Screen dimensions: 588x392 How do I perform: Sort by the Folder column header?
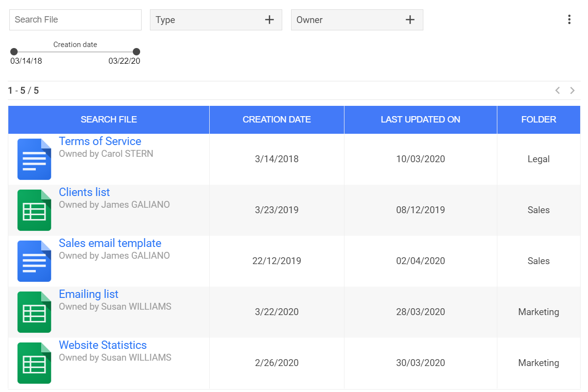539,120
